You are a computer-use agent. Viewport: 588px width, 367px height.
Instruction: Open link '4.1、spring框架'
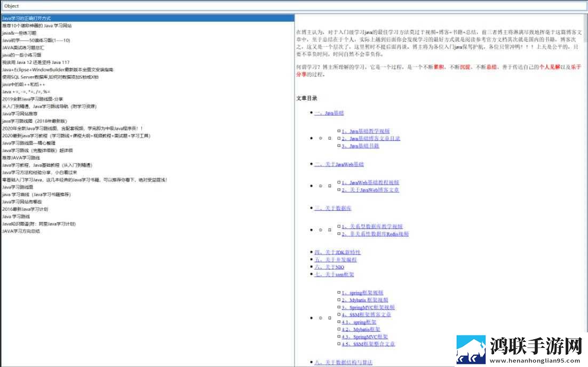tap(359, 322)
